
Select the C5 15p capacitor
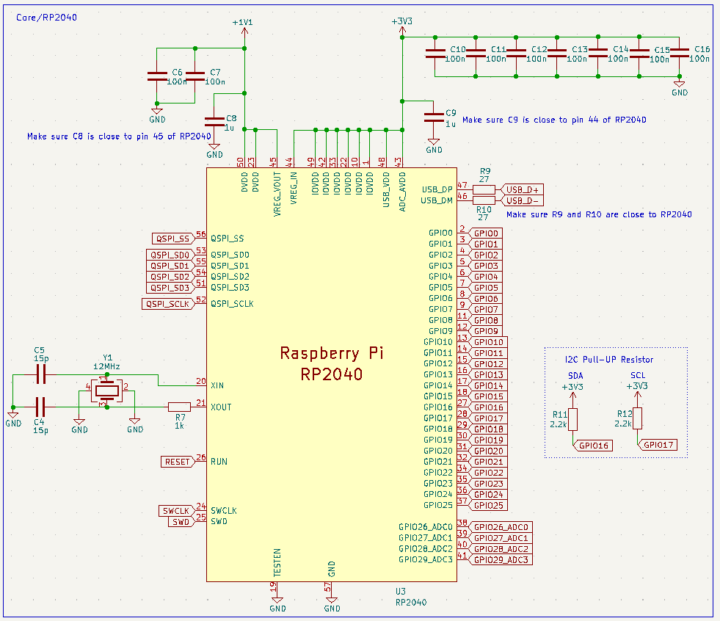pyautogui.click(x=41, y=374)
